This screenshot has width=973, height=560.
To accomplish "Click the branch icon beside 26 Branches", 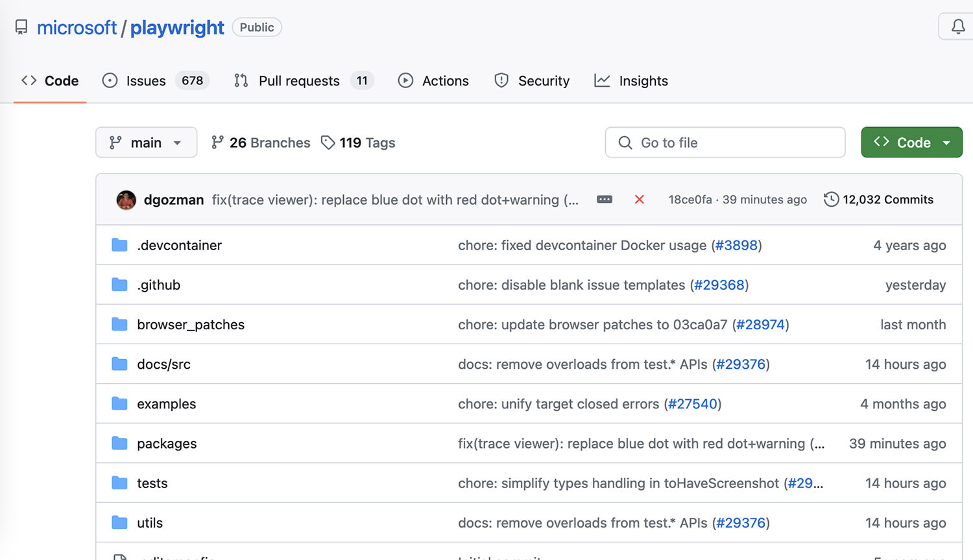I will pyautogui.click(x=217, y=143).
